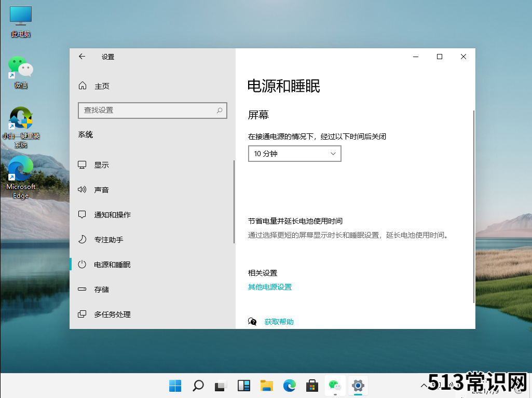This screenshot has height=398, width=532.
Task: Open 显示 display settings
Action: tap(101, 165)
